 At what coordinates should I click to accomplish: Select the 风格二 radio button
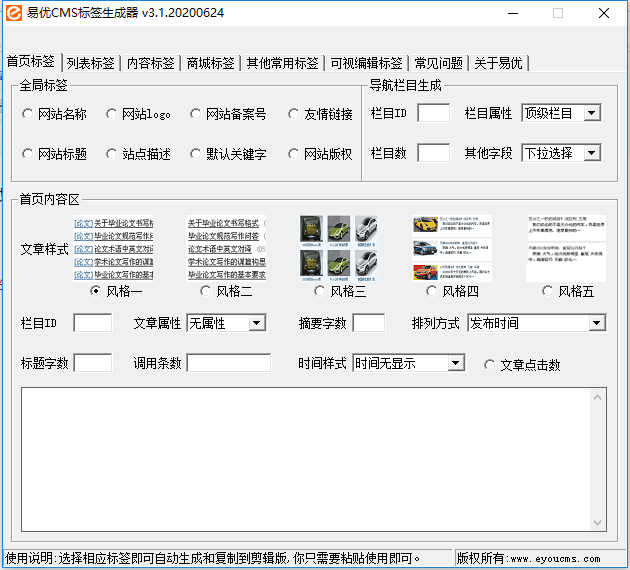[x=207, y=292]
